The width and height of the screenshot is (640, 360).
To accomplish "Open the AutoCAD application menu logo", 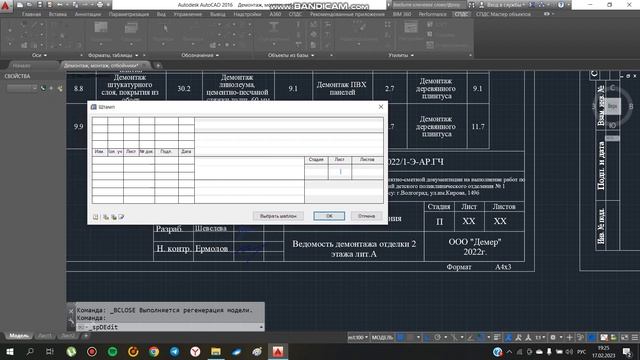I will (6, 6).
